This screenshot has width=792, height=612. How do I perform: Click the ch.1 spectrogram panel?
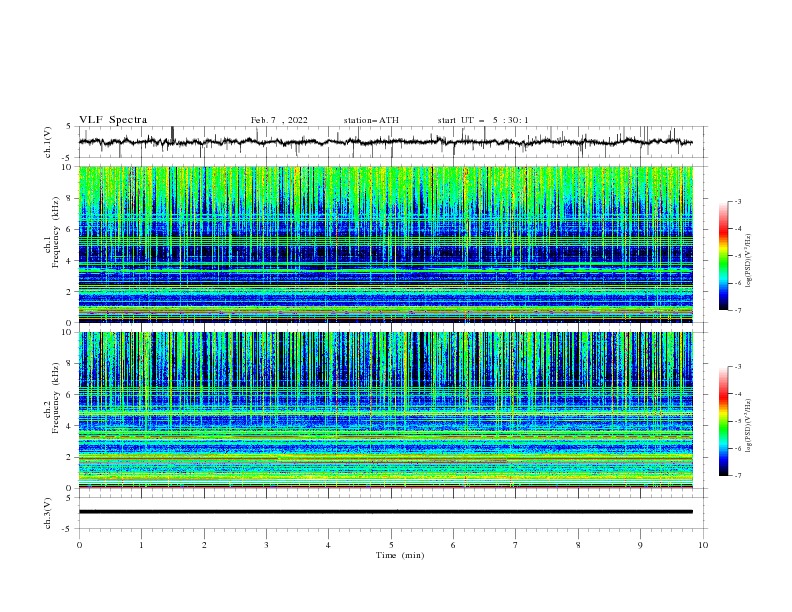[385, 244]
